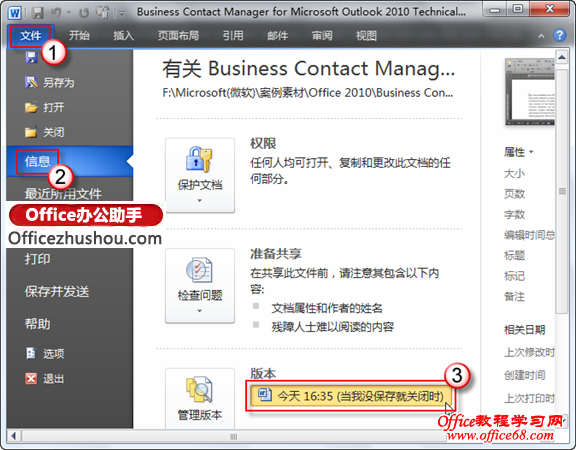Click the 备注 property label
The image size is (576, 450).
tap(514, 296)
